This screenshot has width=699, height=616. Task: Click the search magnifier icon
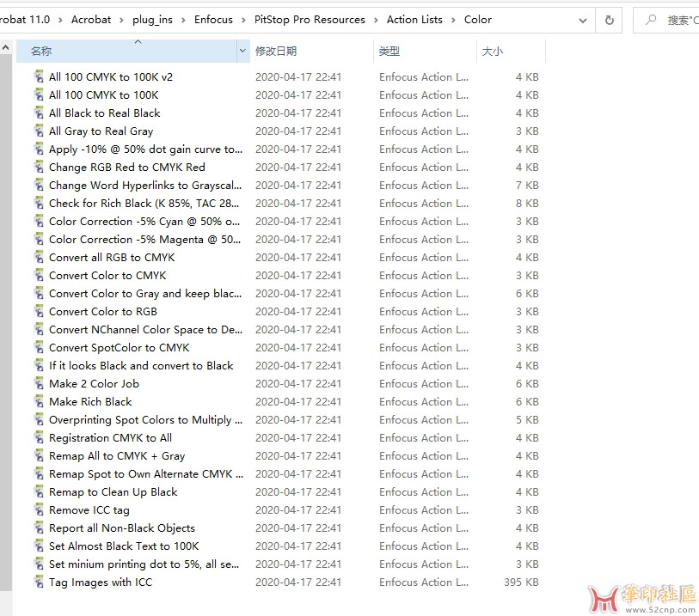point(652,20)
